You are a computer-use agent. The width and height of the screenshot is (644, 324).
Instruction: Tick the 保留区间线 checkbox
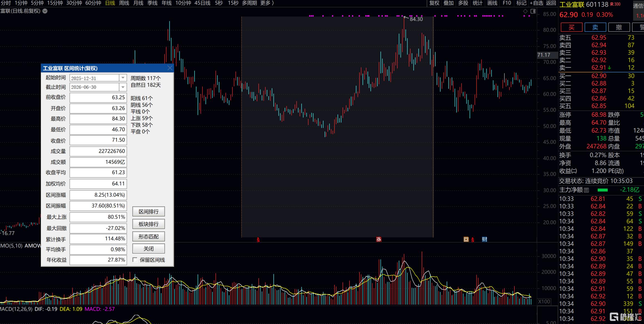tap(135, 260)
